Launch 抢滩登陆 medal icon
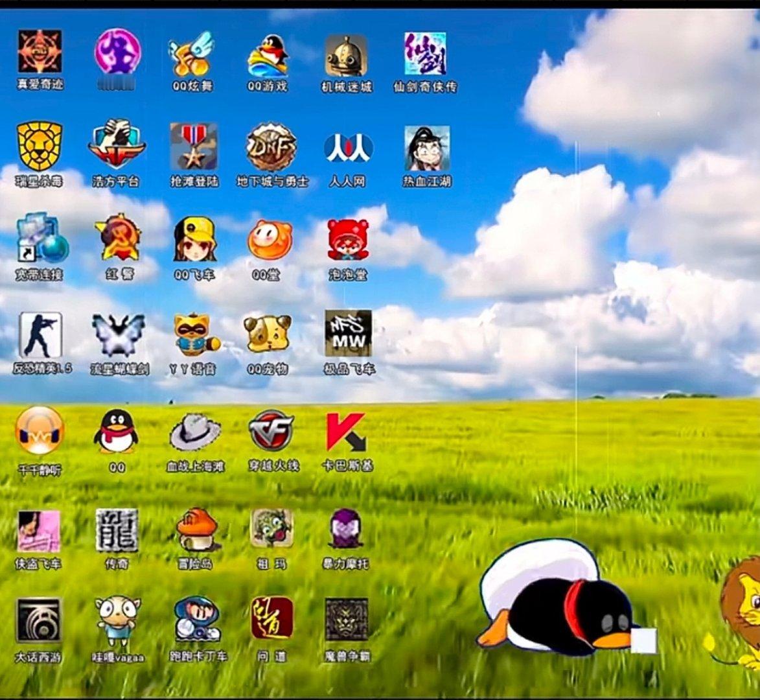The image size is (760, 700). pos(193,146)
